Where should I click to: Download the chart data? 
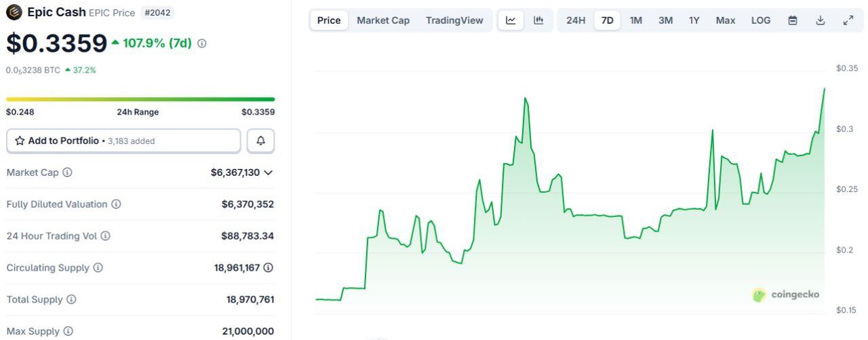(x=820, y=20)
